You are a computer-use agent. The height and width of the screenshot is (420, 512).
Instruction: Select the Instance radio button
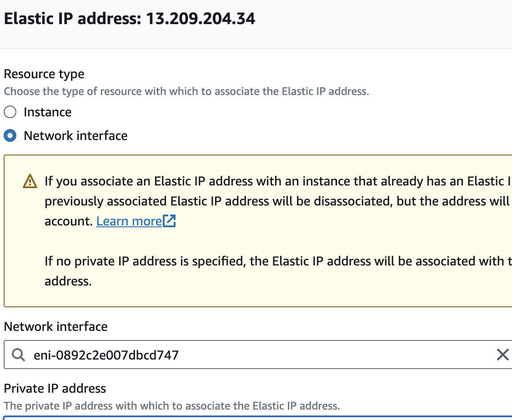pyautogui.click(x=10, y=112)
